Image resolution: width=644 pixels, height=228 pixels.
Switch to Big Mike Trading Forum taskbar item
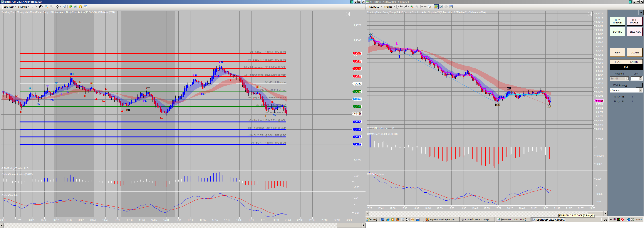pyautogui.click(x=442, y=220)
